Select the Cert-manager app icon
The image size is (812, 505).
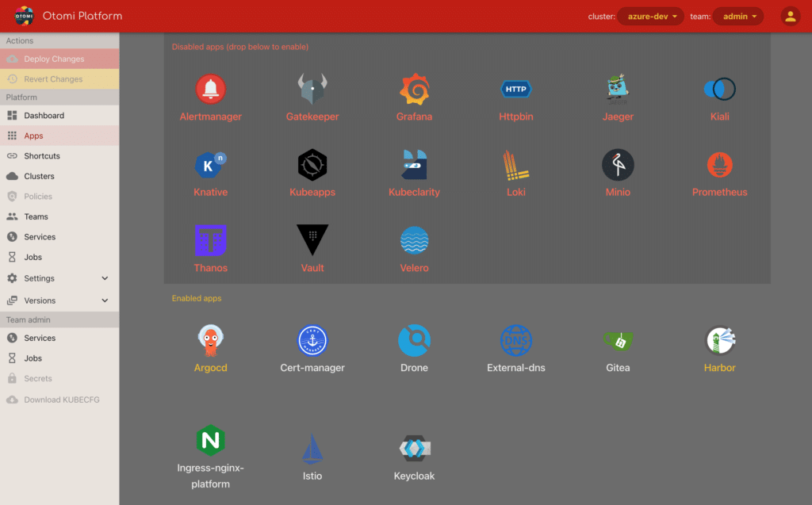tap(312, 340)
